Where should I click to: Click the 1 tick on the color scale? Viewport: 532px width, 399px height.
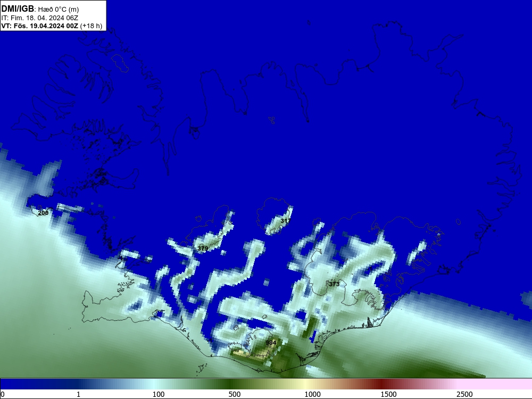tap(78, 394)
